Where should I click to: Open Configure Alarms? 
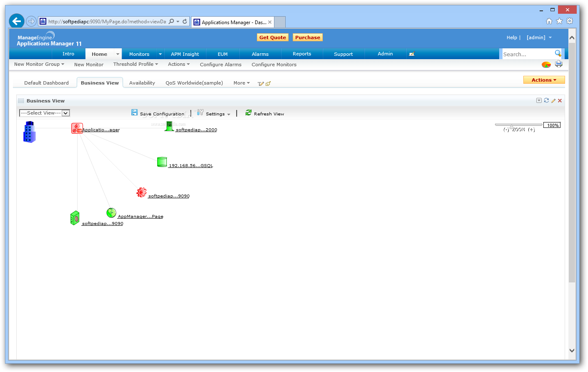[x=221, y=65]
